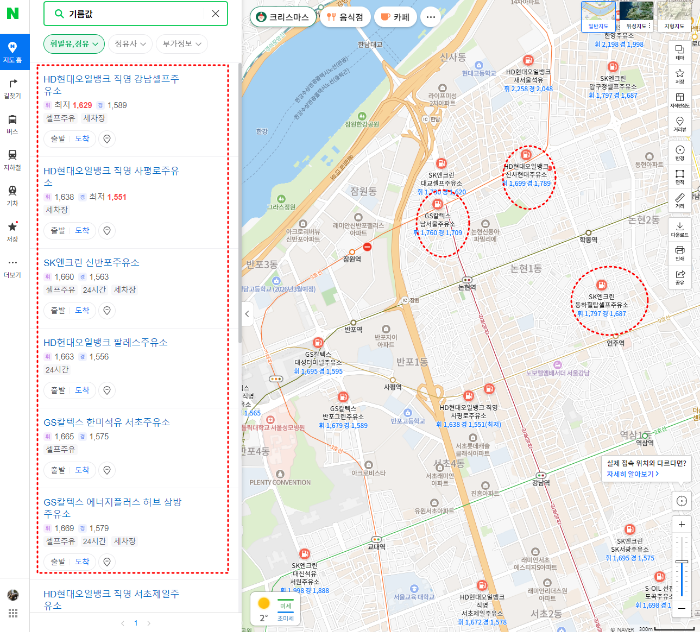Screen dimensions: 700x632
Task: Expand the 정유사 brand filter
Action: point(130,44)
